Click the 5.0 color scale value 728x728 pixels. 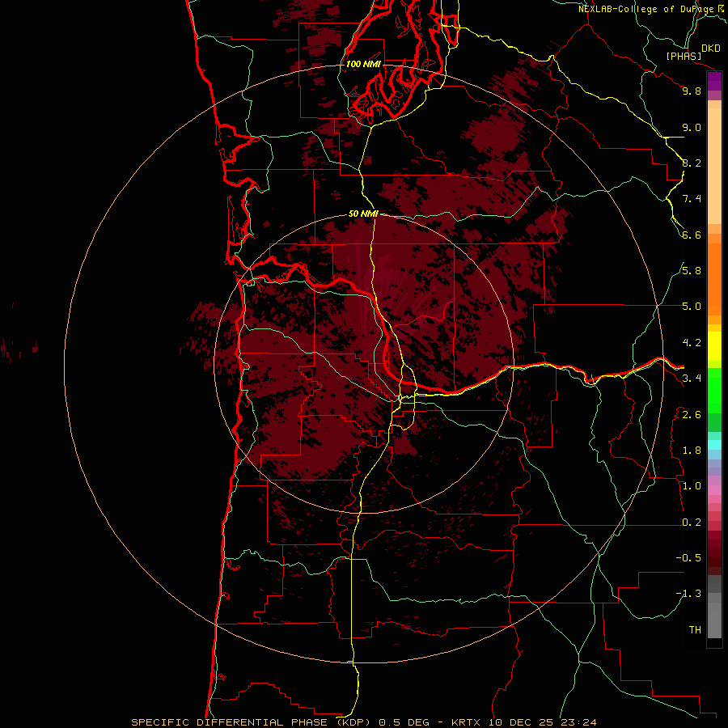coord(692,307)
